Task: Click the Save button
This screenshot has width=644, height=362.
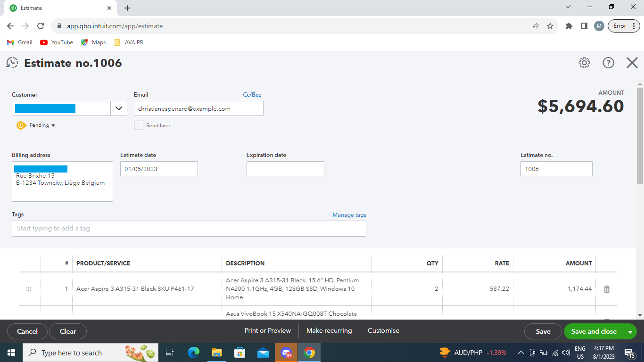Action: (x=543, y=331)
